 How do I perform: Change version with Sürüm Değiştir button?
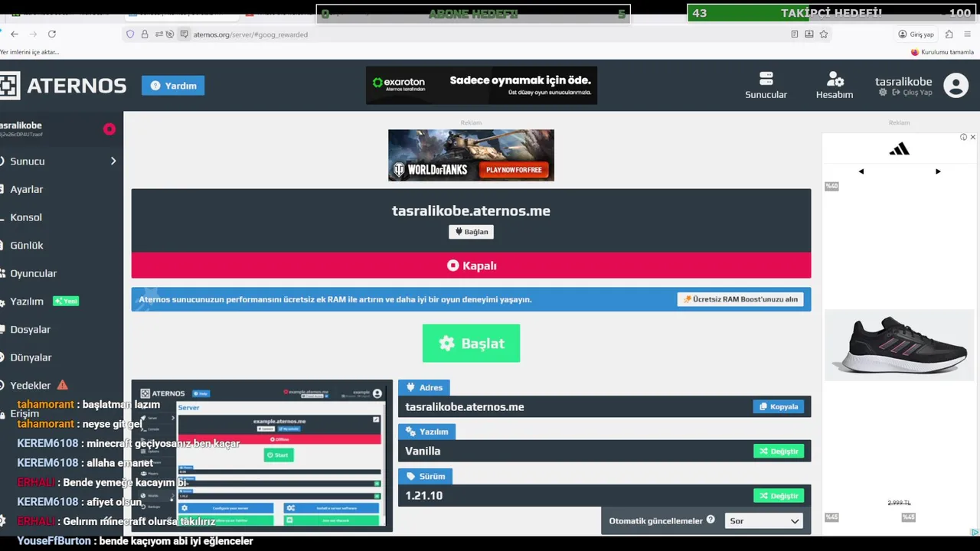(779, 496)
